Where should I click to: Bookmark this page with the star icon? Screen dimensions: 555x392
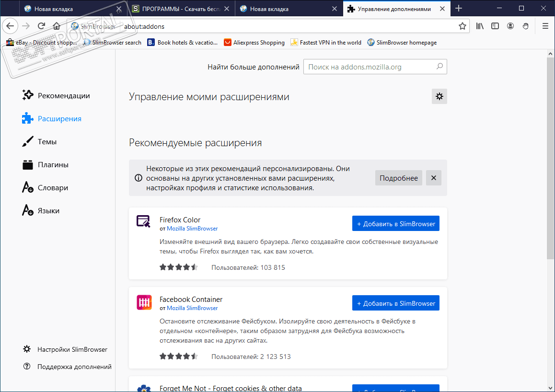[x=462, y=26]
